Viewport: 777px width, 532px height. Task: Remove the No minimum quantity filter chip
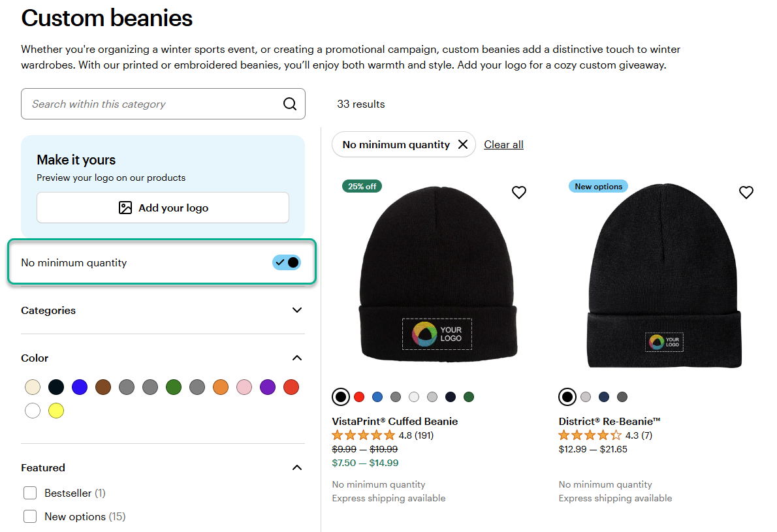click(463, 144)
